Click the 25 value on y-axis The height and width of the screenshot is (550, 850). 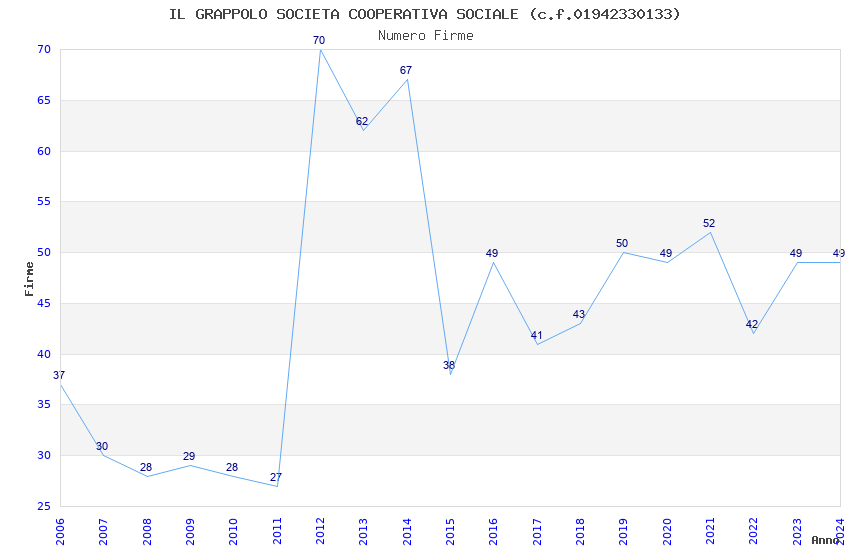(44, 506)
